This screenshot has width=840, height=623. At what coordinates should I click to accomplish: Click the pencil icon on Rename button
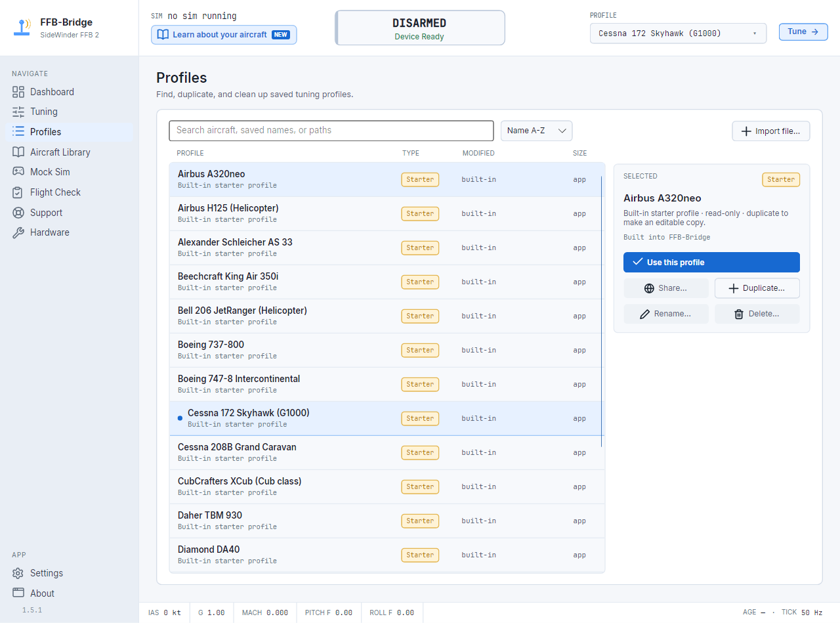tap(645, 314)
